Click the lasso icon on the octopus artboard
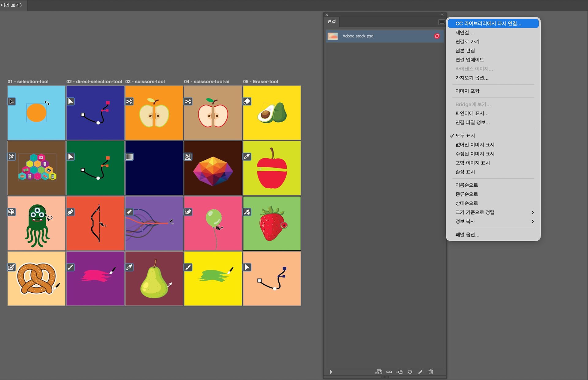This screenshot has width=588, height=380. [12, 212]
